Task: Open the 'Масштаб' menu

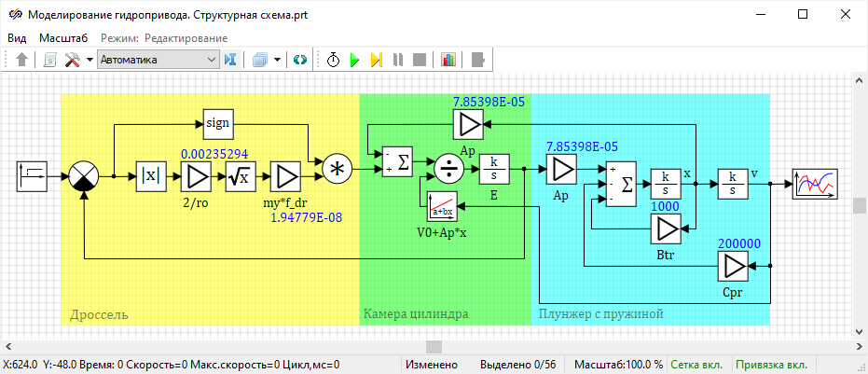Action: (62, 37)
